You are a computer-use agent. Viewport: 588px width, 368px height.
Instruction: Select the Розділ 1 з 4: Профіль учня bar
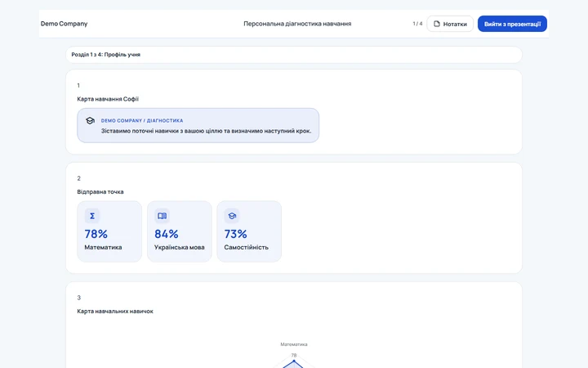(294, 55)
